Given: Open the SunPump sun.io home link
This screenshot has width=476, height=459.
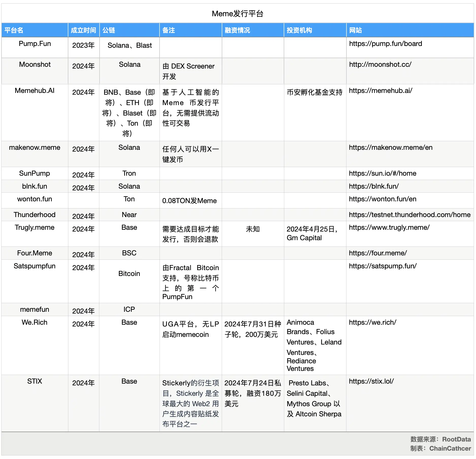Looking at the screenshot, I should click(383, 173).
